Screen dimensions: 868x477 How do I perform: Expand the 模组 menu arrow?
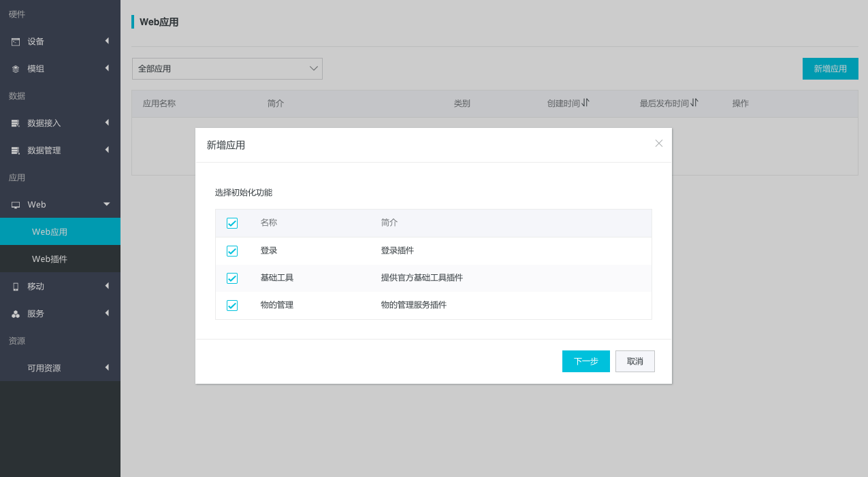pyautogui.click(x=107, y=68)
